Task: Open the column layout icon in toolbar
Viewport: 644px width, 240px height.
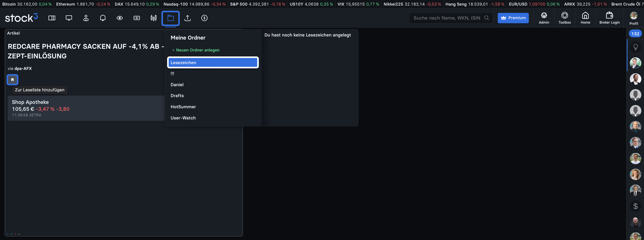Action: coord(52,18)
